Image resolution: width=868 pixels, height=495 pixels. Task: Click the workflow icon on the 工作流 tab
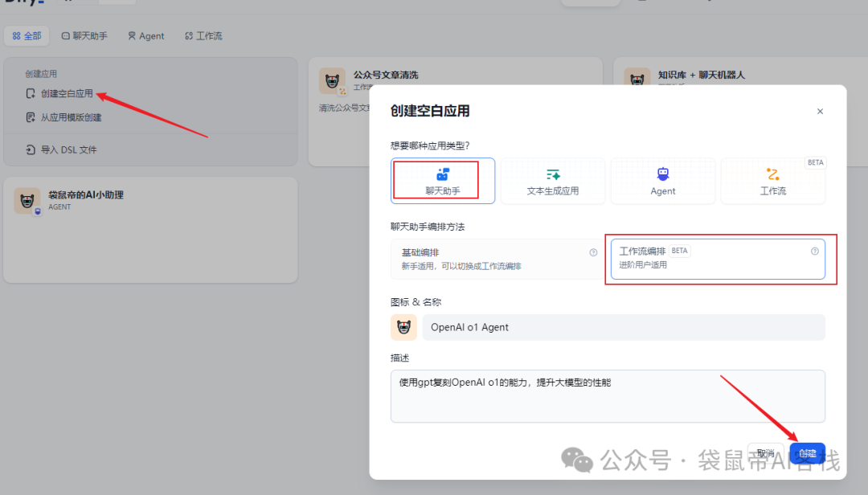click(189, 36)
